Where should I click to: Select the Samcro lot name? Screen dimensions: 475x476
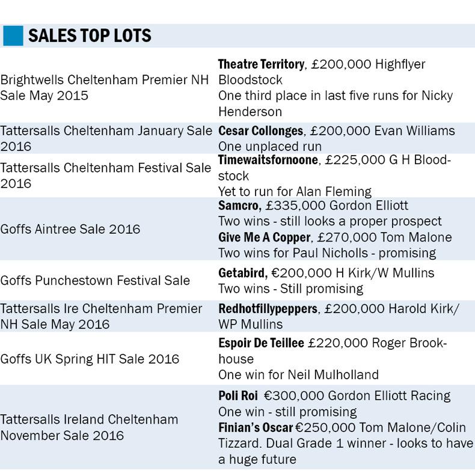click(239, 206)
